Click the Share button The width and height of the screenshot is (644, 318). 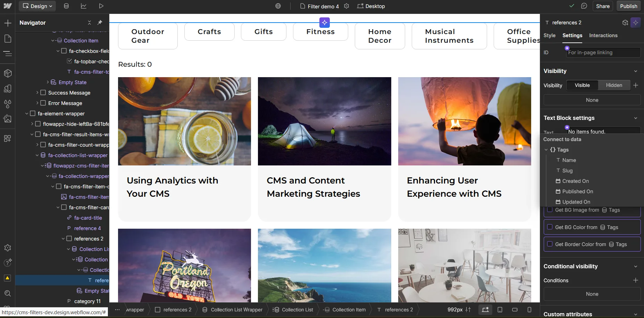click(x=603, y=6)
